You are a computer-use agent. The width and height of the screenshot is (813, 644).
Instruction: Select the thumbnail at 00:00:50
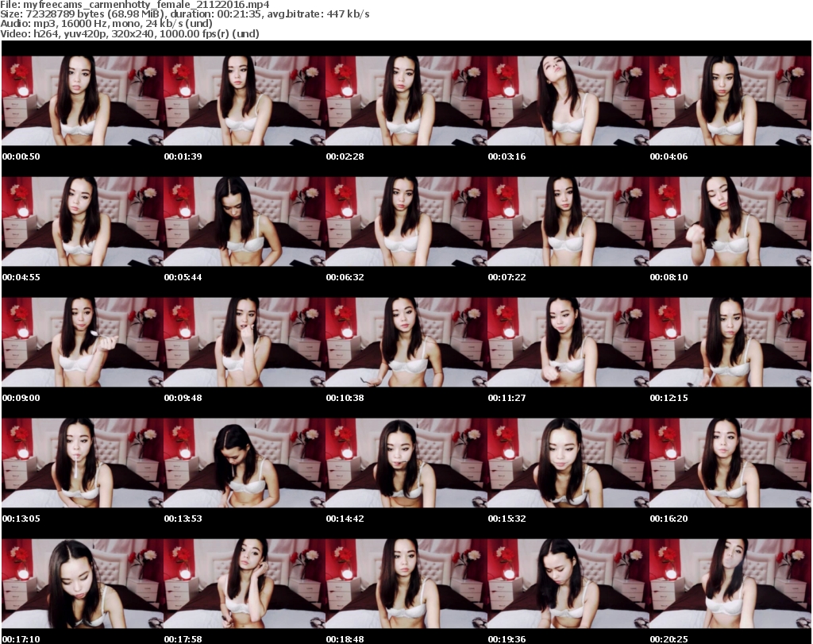coord(83,101)
